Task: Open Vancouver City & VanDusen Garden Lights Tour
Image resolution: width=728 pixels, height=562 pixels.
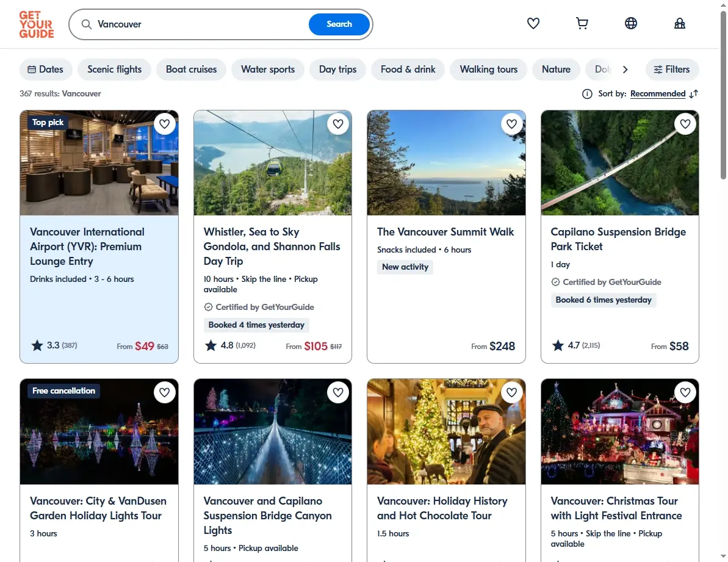Action: pos(98,508)
